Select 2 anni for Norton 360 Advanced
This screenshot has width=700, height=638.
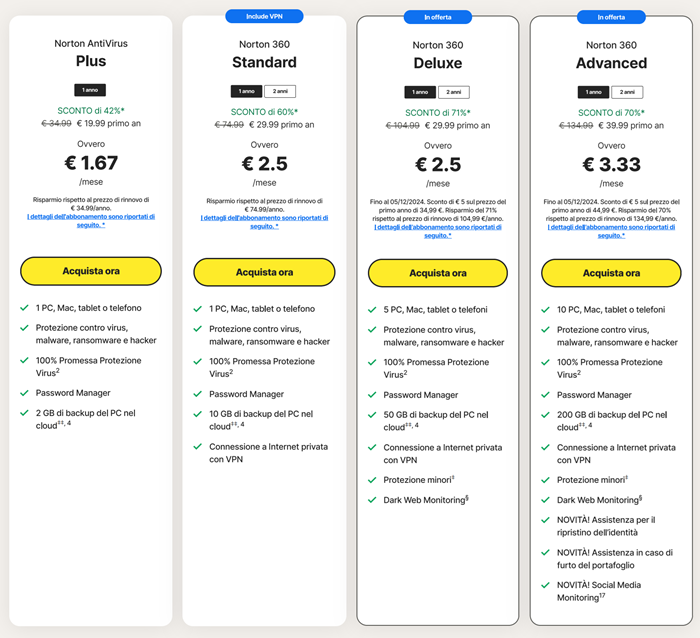pyautogui.click(x=626, y=92)
